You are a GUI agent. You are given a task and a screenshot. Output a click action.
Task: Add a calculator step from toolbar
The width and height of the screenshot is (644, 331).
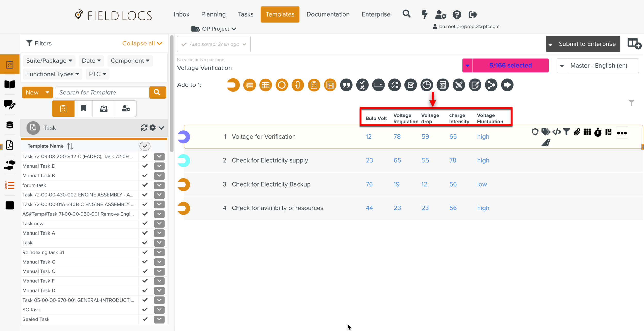click(x=443, y=85)
